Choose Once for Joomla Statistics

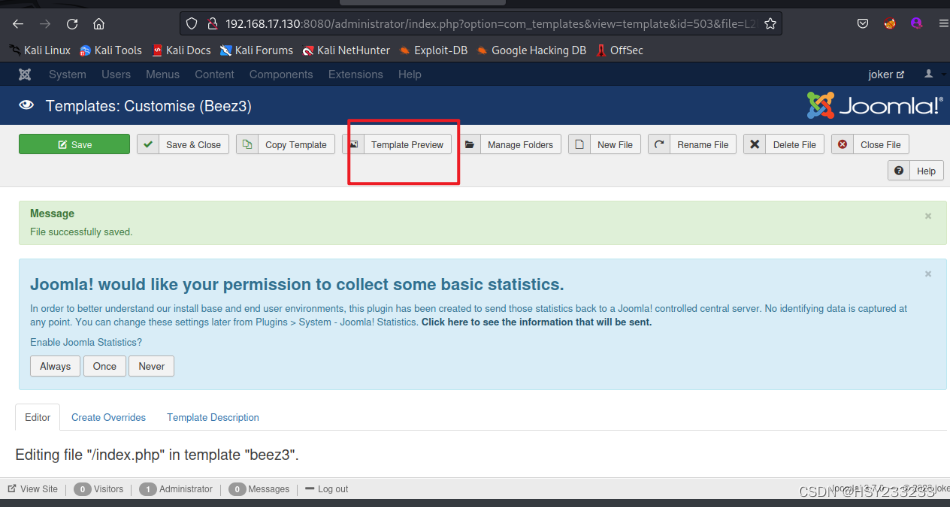pos(104,366)
